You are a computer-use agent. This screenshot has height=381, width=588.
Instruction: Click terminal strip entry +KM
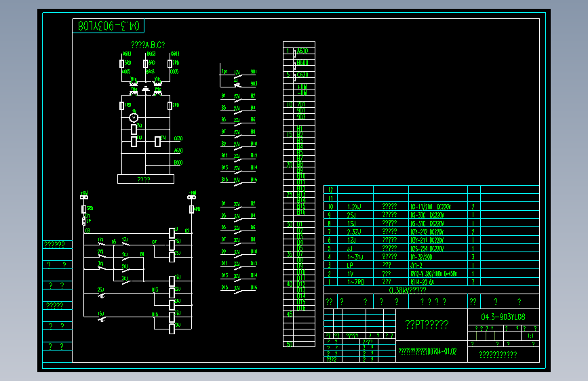tap(302, 87)
